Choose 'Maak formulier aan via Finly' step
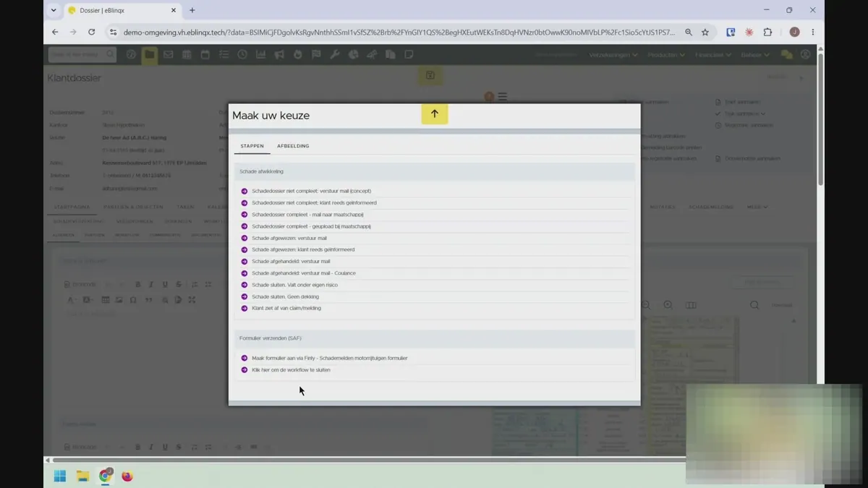 (x=330, y=359)
